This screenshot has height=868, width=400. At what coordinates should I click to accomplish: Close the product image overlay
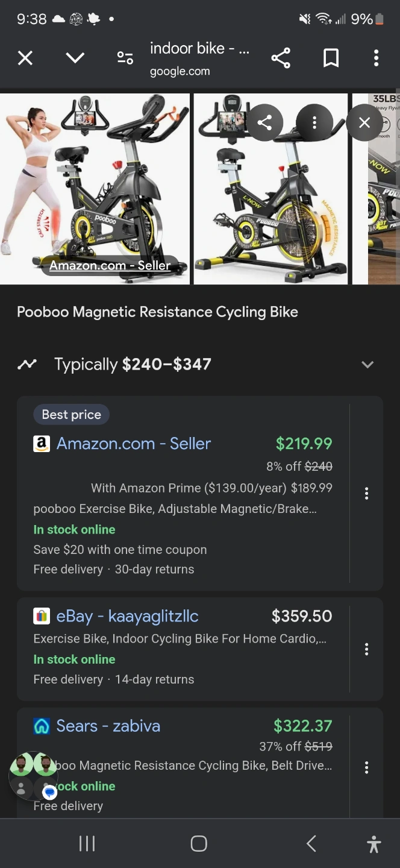point(364,123)
